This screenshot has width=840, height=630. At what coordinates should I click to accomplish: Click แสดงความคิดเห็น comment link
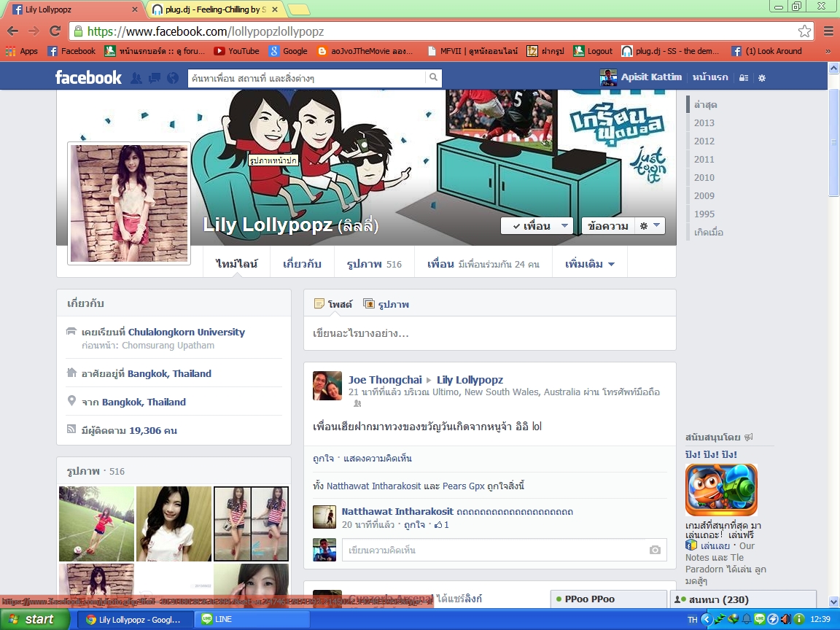pos(377,458)
